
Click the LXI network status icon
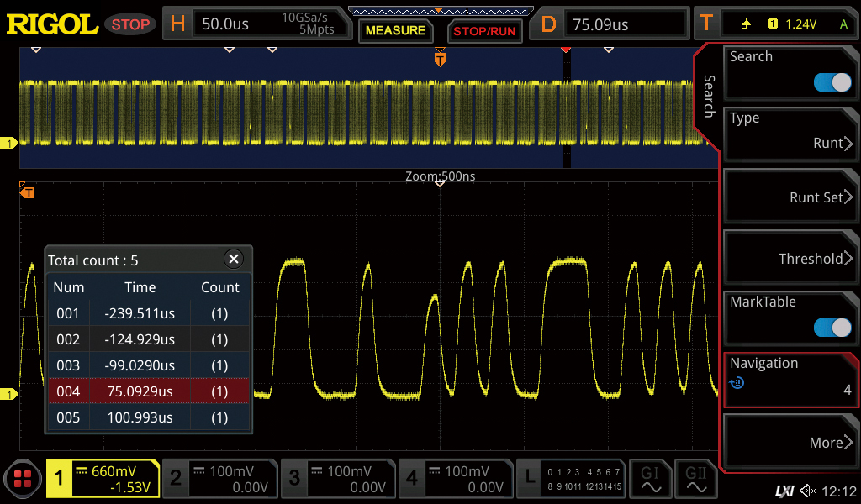pos(784,491)
